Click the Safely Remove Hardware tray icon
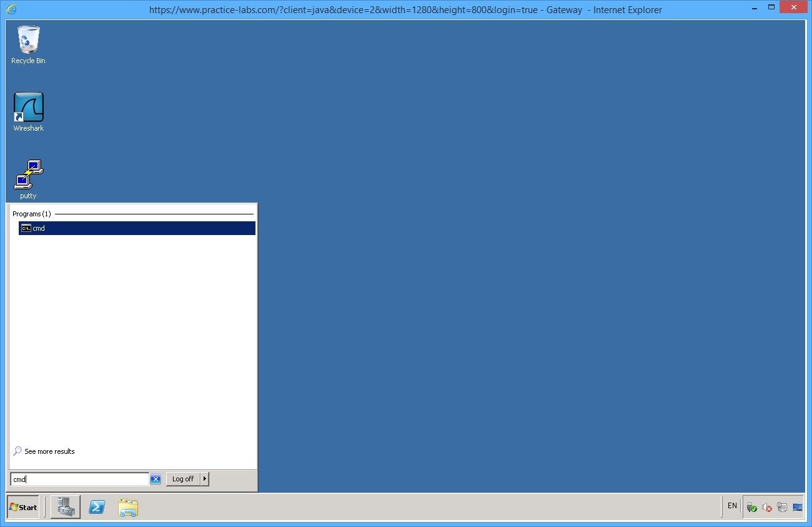Viewport: 812px width, 527px height. tap(752, 506)
